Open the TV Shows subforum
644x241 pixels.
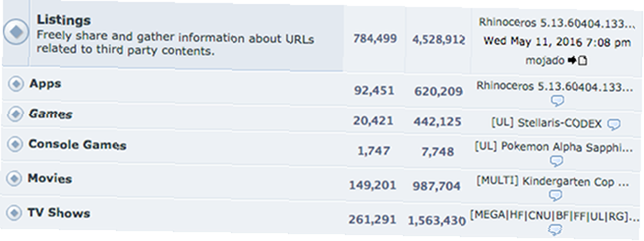tap(59, 213)
